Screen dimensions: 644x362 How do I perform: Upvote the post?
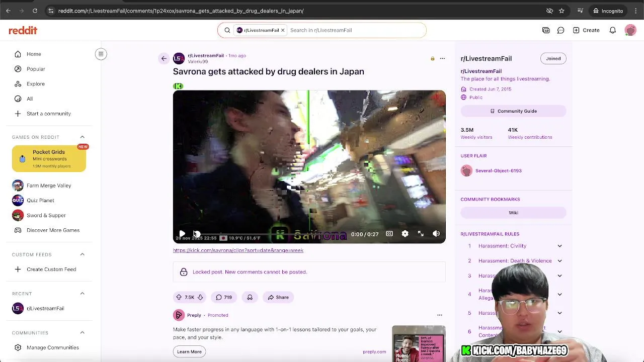point(179,297)
